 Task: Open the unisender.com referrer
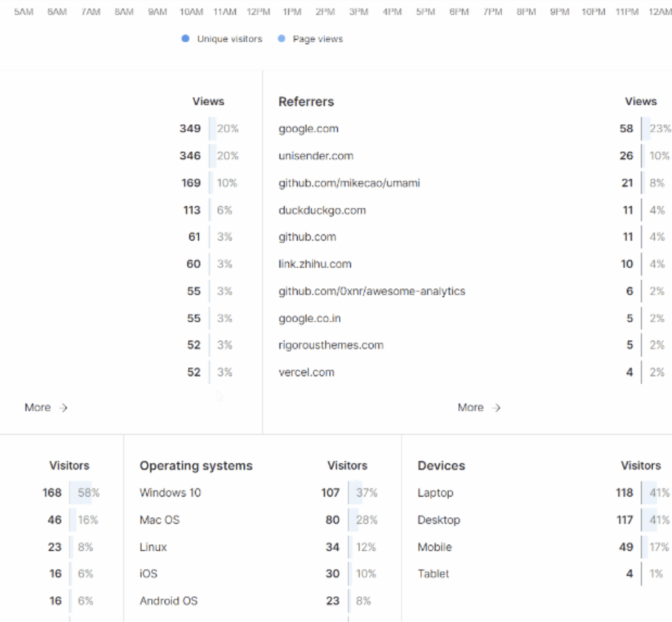tap(316, 156)
